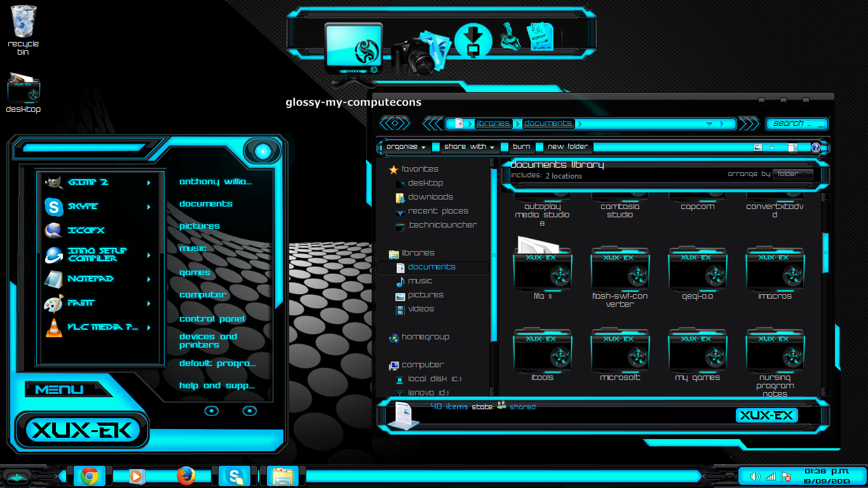The width and height of the screenshot is (868, 488).
Task: Expand Inno Setup Compiler jump list arrow
Action: click(x=149, y=255)
